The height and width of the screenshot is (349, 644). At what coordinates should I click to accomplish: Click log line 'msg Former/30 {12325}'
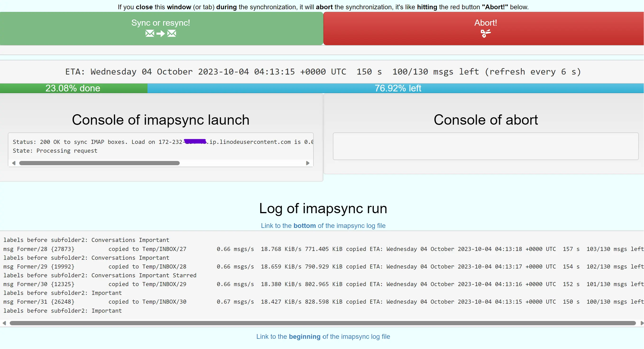(x=323, y=284)
